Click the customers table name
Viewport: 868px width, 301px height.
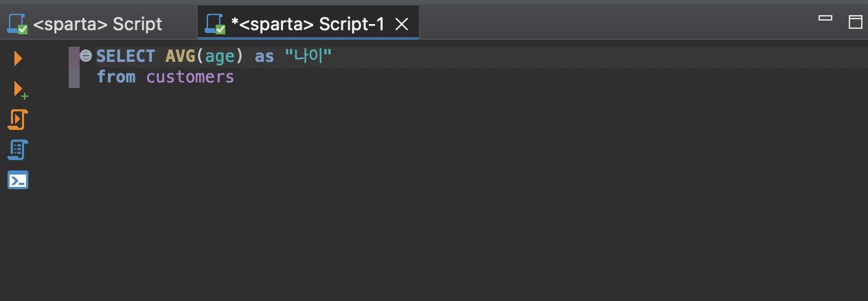pos(190,77)
